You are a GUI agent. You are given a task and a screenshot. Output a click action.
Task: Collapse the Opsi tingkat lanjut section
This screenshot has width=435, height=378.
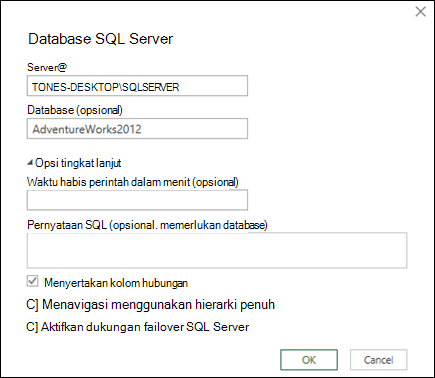(x=30, y=163)
